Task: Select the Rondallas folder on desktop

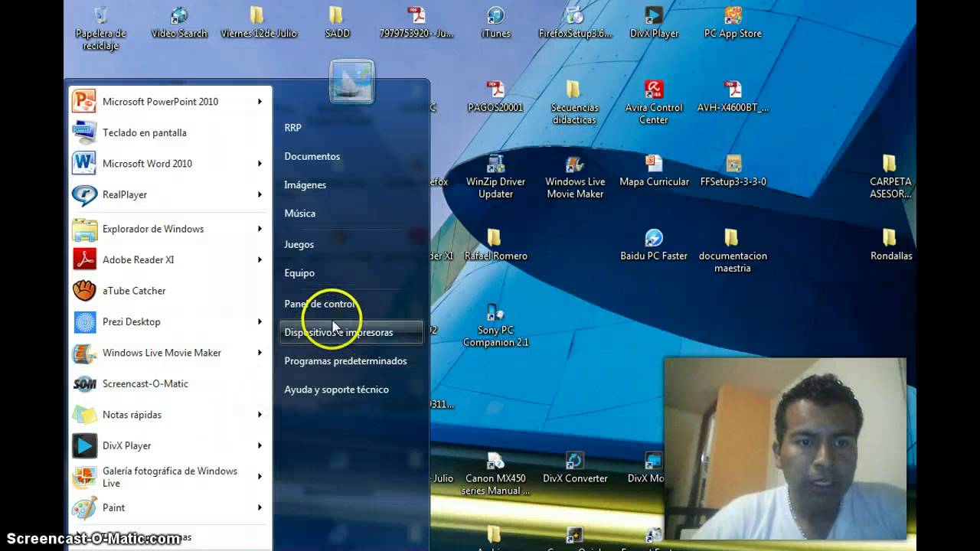Action: 891,244
